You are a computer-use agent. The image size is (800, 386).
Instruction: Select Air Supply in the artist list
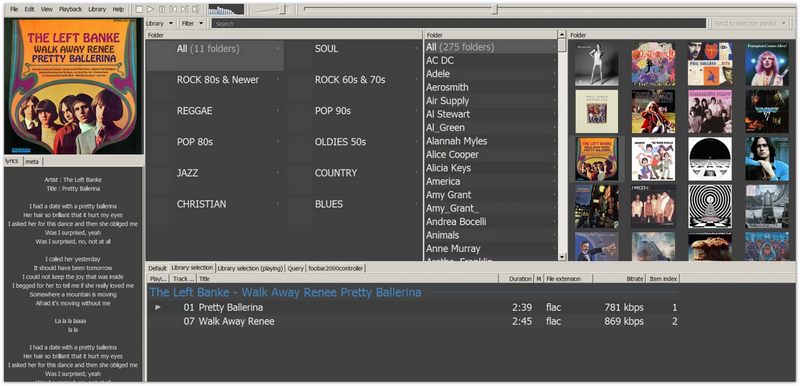[x=491, y=101]
